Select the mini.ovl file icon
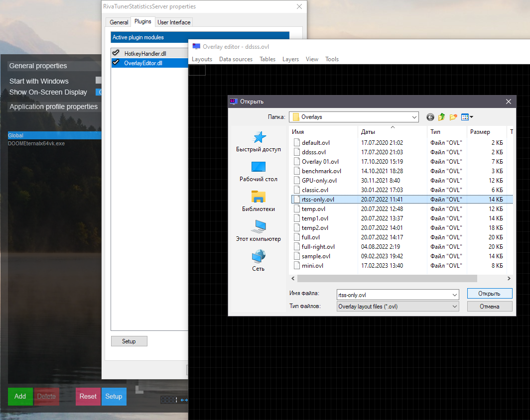 point(297,265)
